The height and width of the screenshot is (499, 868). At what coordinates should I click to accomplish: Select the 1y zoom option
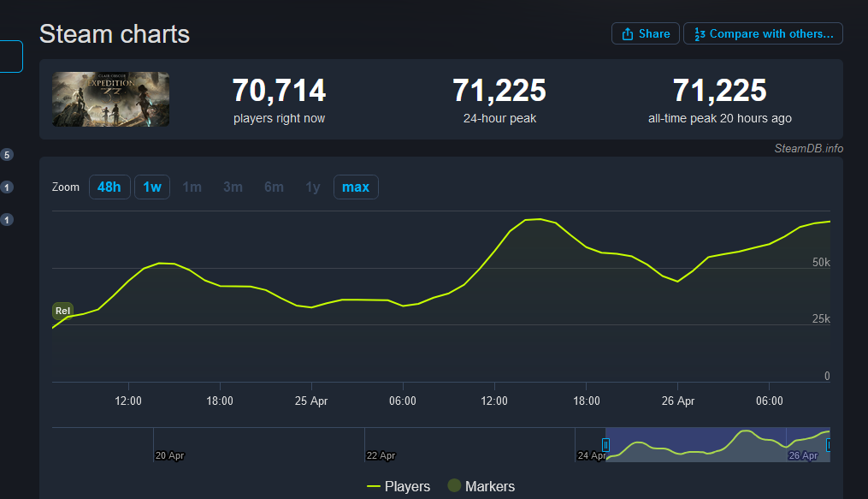pyautogui.click(x=313, y=187)
